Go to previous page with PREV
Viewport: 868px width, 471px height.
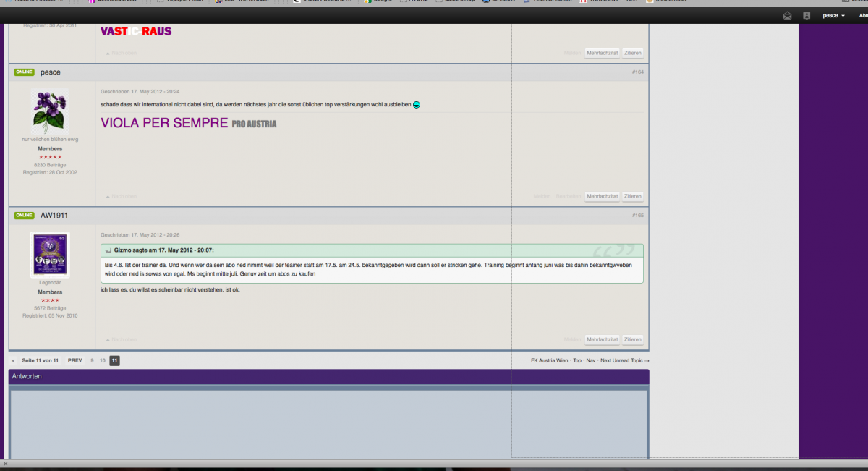pyautogui.click(x=75, y=360)
